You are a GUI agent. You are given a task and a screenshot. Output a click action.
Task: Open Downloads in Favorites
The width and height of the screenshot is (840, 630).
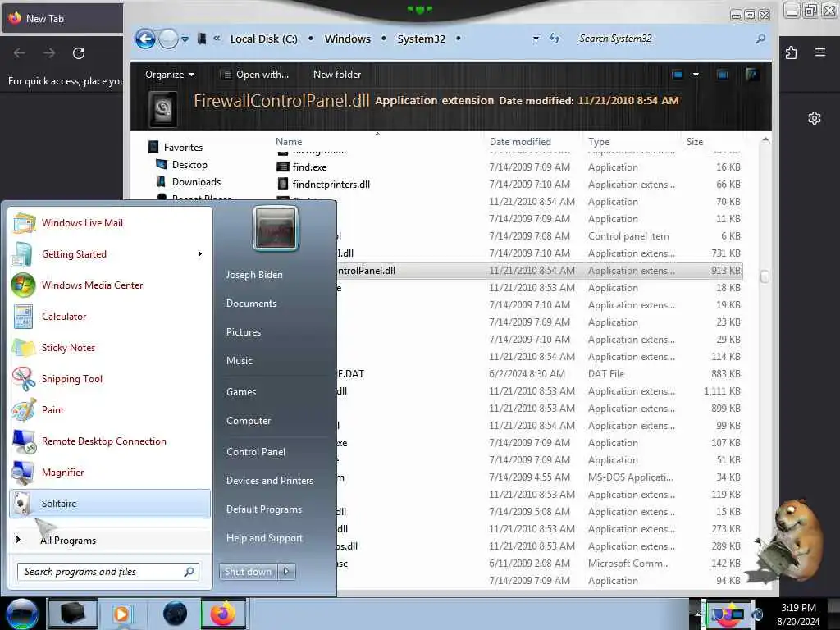coord(196,182)
